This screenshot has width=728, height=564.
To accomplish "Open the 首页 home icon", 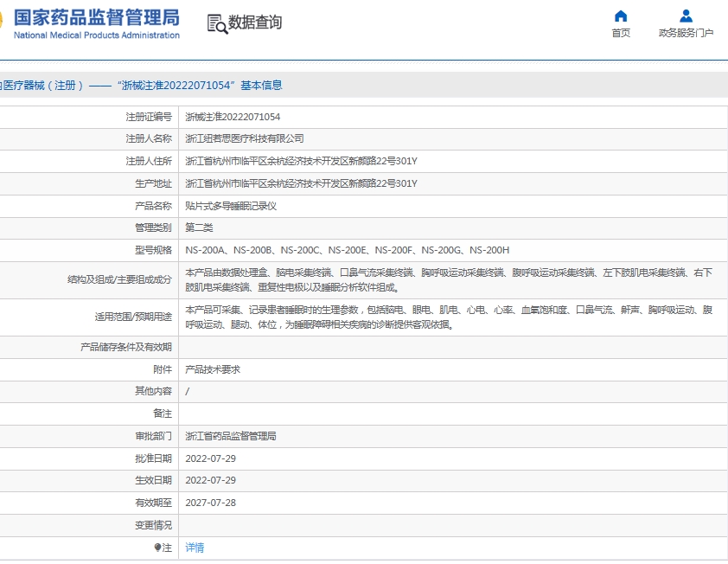I will (620, 16).
